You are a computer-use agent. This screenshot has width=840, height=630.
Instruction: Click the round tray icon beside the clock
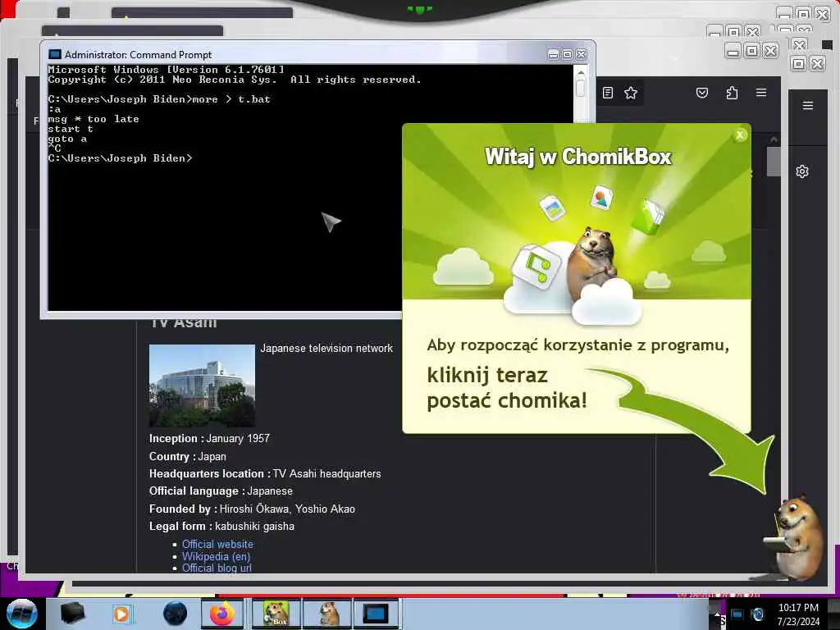pos(757,614)
